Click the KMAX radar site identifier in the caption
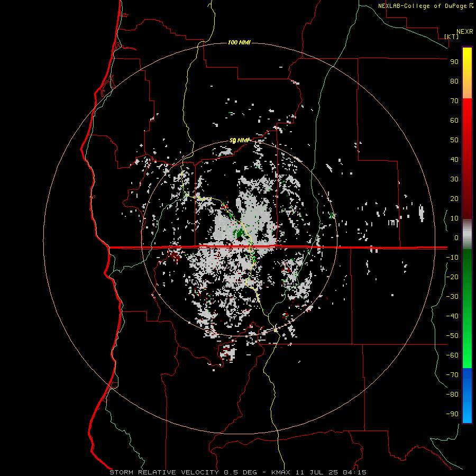 [281, 472]
